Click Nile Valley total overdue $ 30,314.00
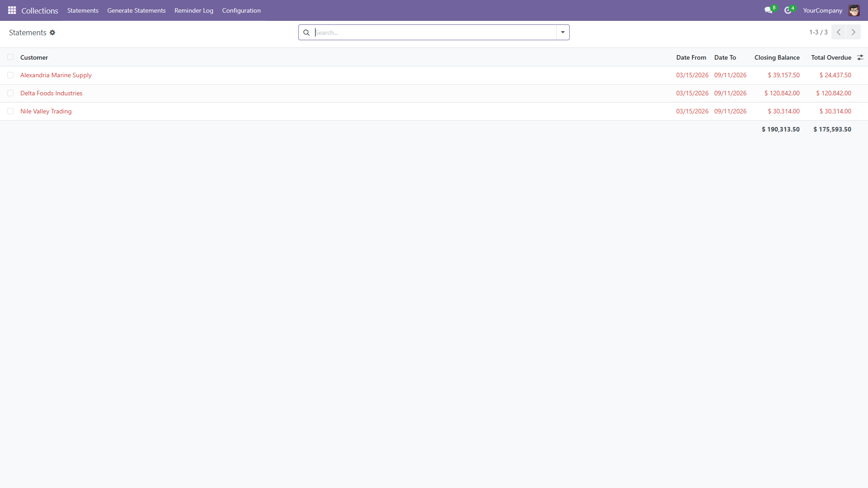Screen dimensions: 868x488 [x=835, y=111]
